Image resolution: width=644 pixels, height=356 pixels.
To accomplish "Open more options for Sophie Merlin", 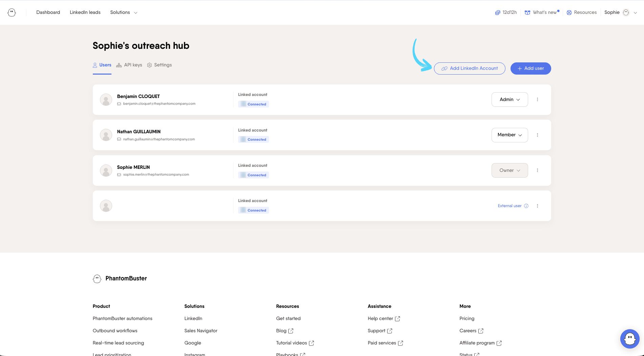I will coord(537,170).
